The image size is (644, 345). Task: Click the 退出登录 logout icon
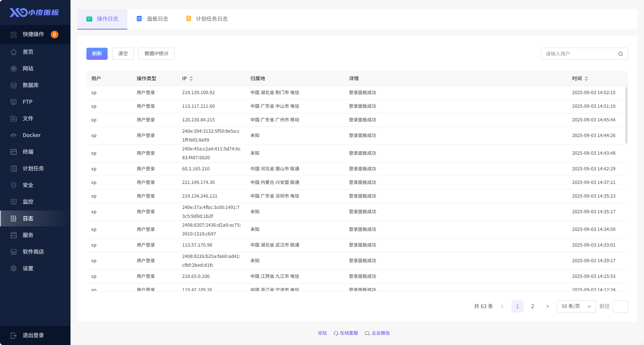coord(14,335)
